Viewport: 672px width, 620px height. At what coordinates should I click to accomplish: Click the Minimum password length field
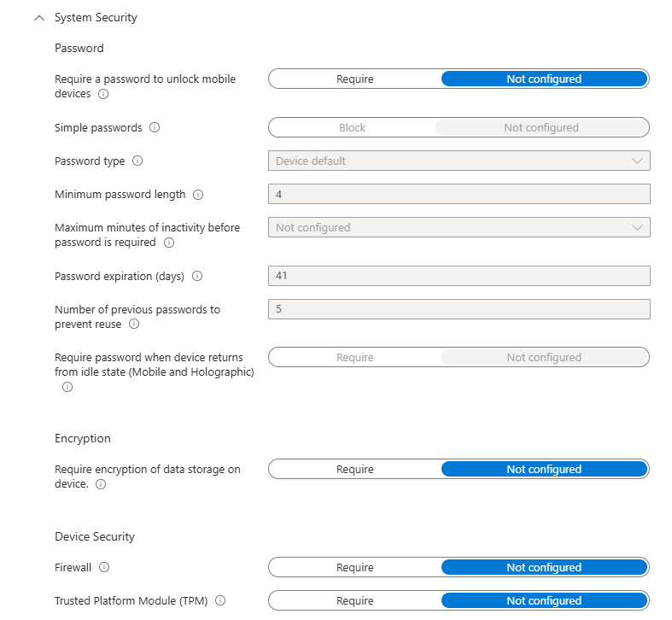click(x=459, y=195)
